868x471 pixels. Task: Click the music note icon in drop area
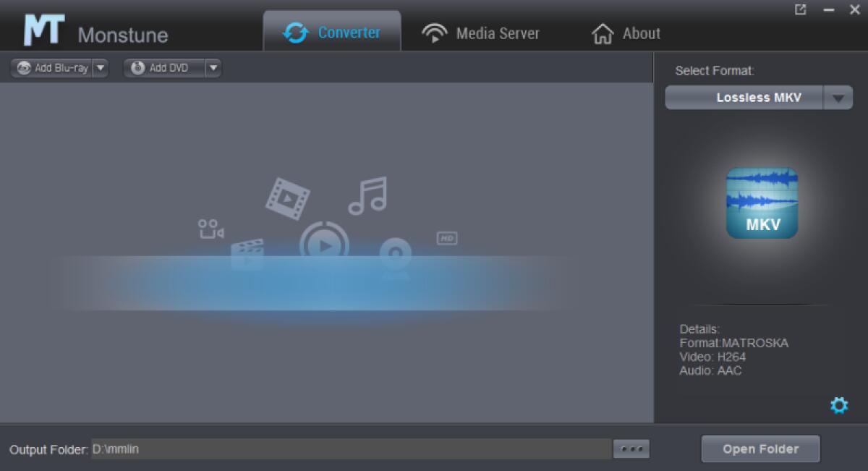(367, 196)
